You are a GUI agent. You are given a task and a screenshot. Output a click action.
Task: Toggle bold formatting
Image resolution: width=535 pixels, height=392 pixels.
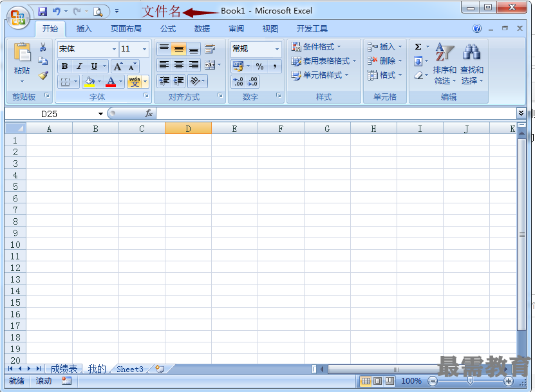coord(64,66)
